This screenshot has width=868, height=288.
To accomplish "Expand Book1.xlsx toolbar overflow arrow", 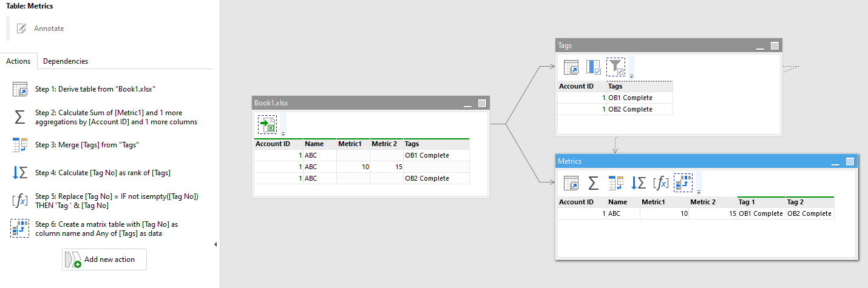I will 283,133.
